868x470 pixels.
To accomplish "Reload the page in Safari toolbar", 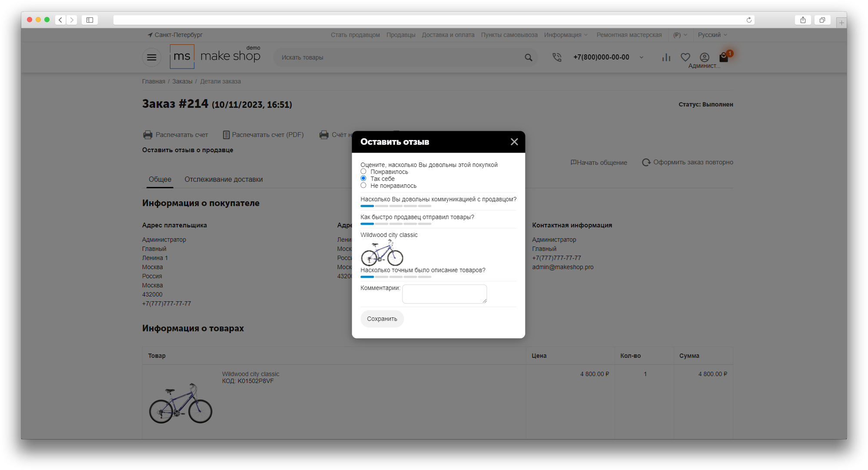I will [749, 20].
